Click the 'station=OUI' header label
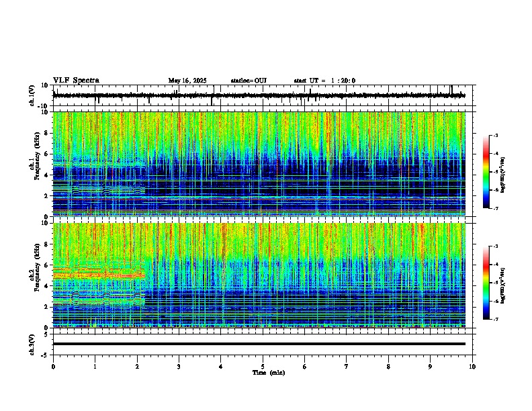 [249, 81]
